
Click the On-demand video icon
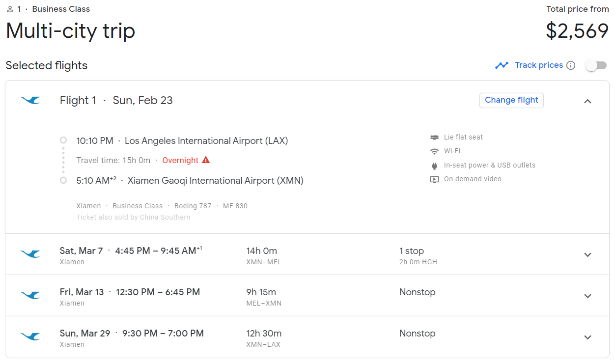point(434,179)
